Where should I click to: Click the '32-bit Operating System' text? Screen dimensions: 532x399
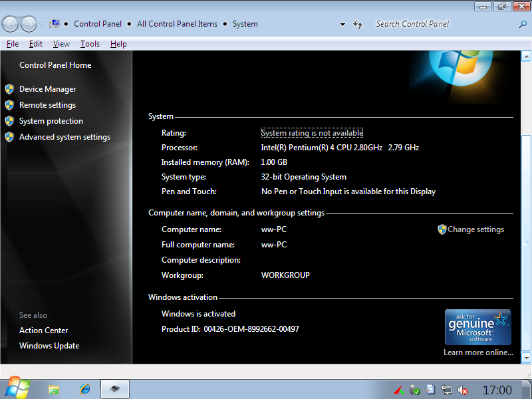point(304,177)
